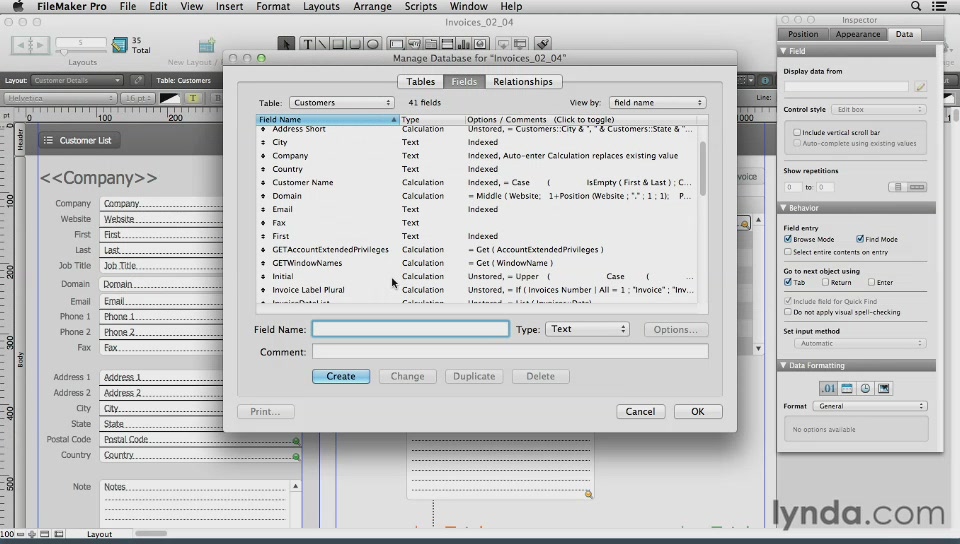Open the Appearance tab in Inspector

pos(858,34)
